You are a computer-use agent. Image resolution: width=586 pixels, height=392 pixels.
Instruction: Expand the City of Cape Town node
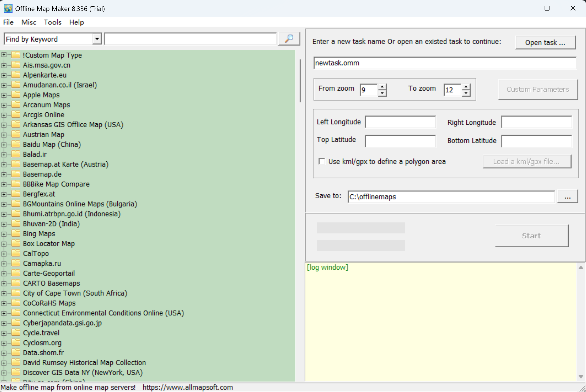pyautogui.click(x=4, y=294)
